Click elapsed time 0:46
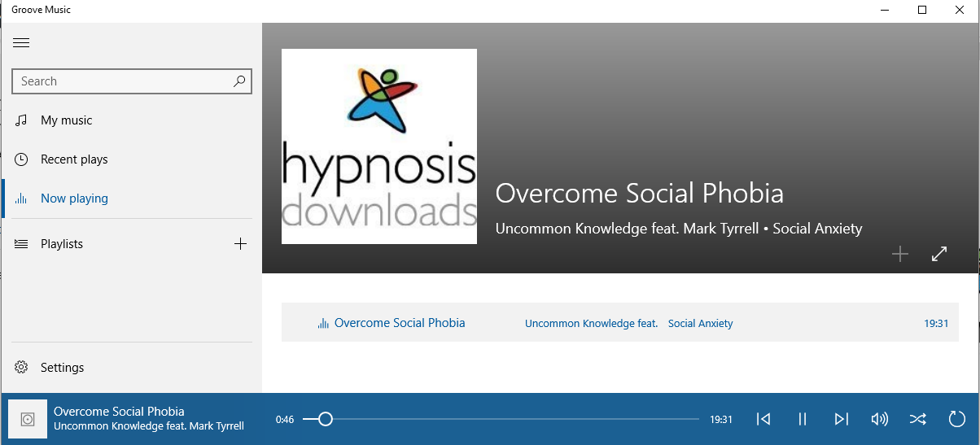This screenshot has height=445, width=980. (285, 420)
